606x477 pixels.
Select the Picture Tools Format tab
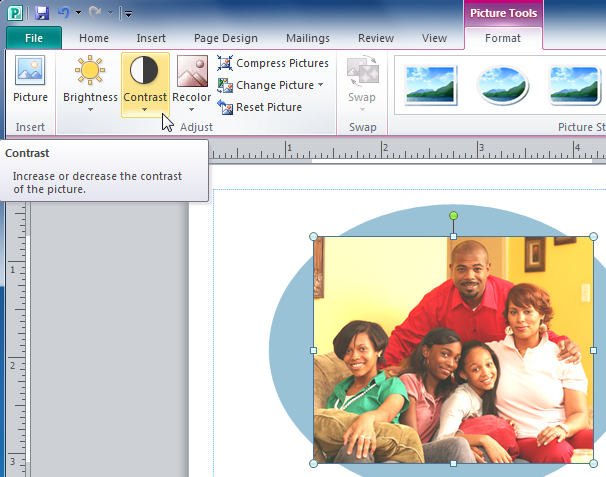point(502,38)
